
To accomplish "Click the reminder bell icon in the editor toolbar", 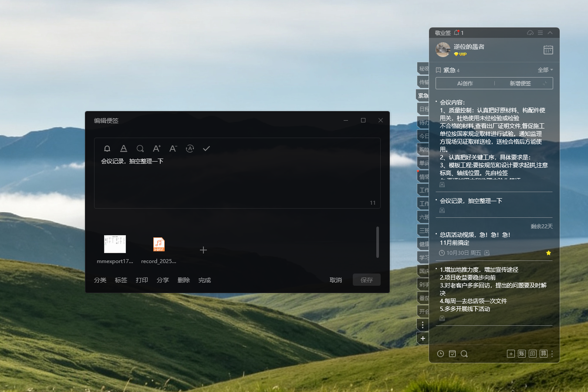I will point(107,149).
